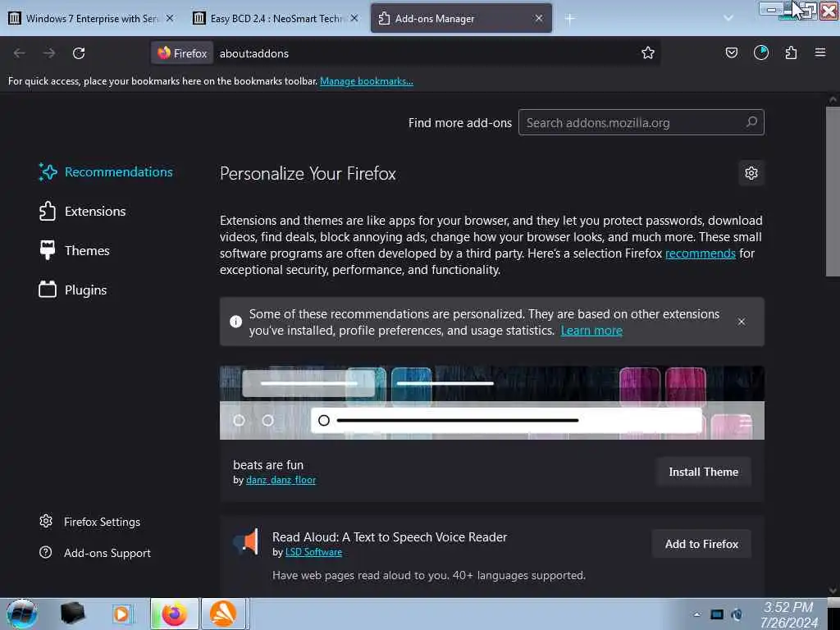Follow the recommends link
Screen dimensions: 840x630
700,253
